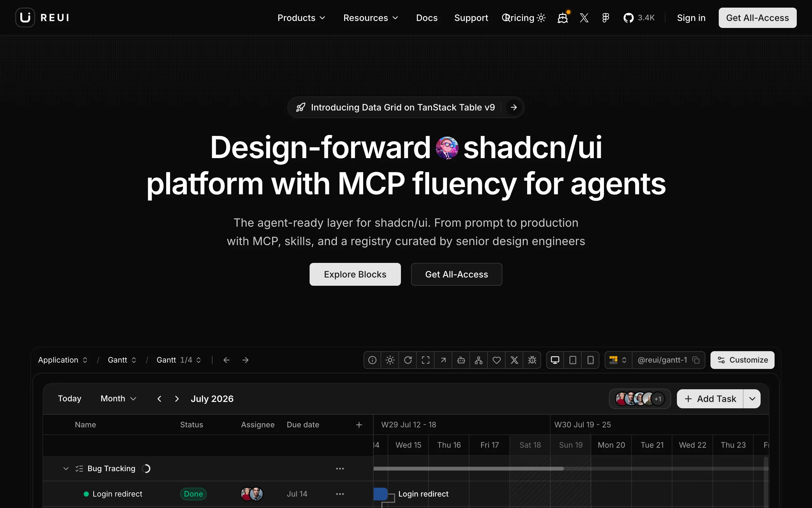
Task: Click the search magnifier icon in header
Action: (506, 17)
